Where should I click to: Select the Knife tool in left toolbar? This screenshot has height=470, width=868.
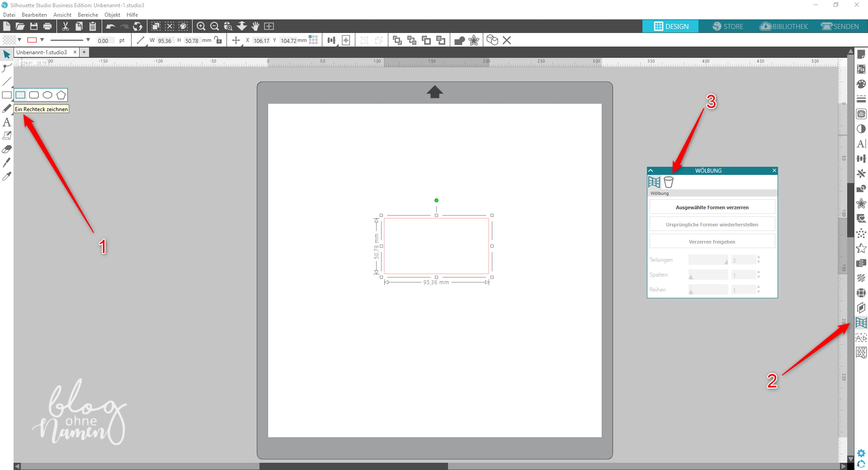(6, 163)
